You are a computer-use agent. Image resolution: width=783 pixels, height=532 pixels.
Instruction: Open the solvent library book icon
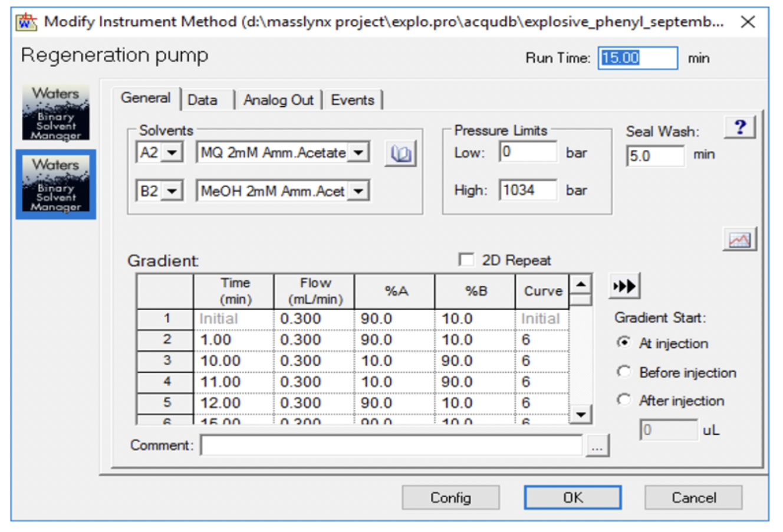400,153
